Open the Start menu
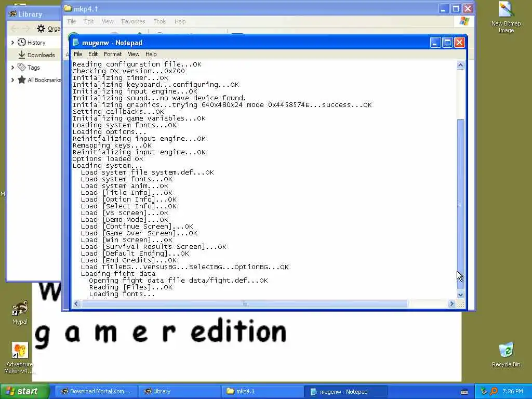Screen dimensions: 532x399 [x=24, y=392]
